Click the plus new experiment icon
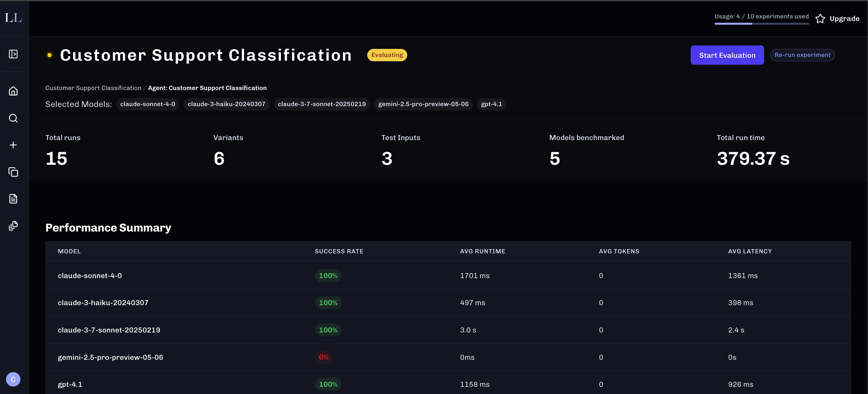The height and width of the screenshot is (394, 868). tap(13, 145)
